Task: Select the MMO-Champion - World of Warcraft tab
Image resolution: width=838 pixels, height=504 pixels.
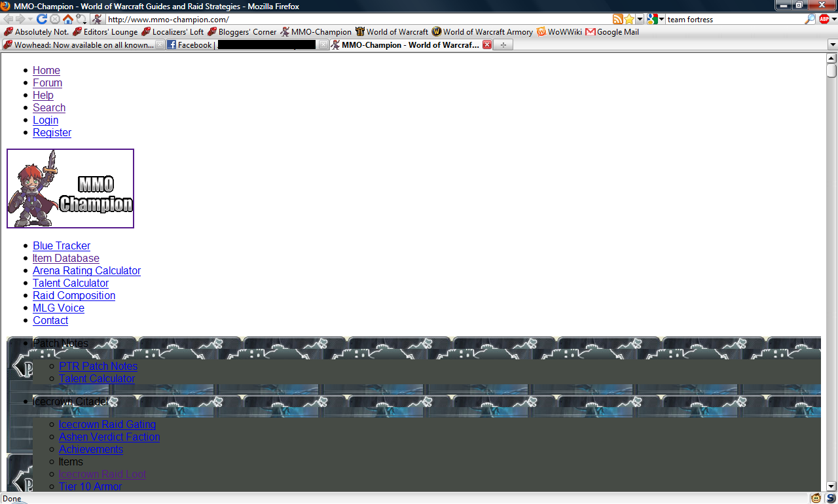Action: tap(411, 45)
